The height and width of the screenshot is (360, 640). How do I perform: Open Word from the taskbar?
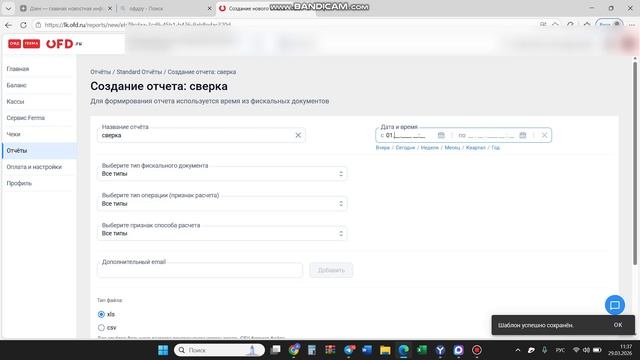(367, 350)
